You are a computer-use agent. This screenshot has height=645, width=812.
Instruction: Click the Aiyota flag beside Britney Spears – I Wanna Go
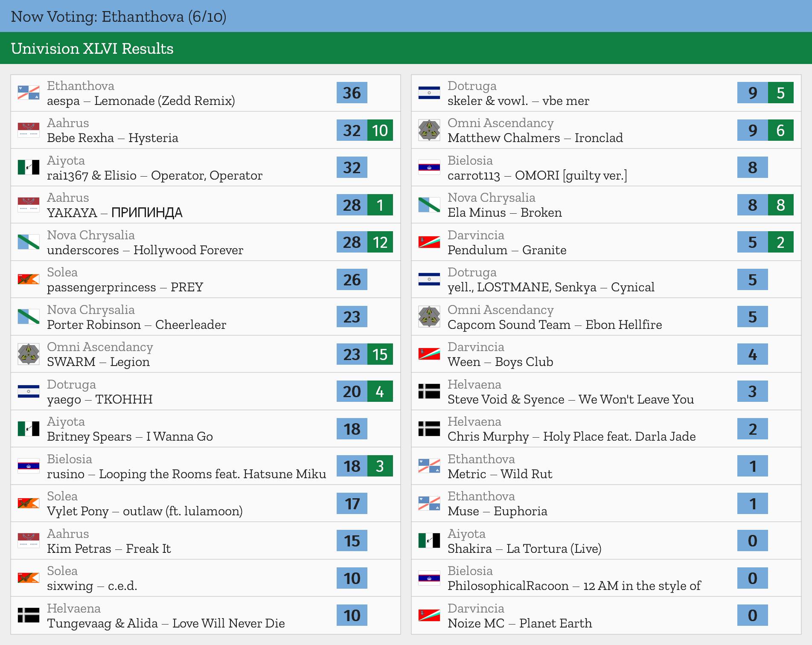29,429
